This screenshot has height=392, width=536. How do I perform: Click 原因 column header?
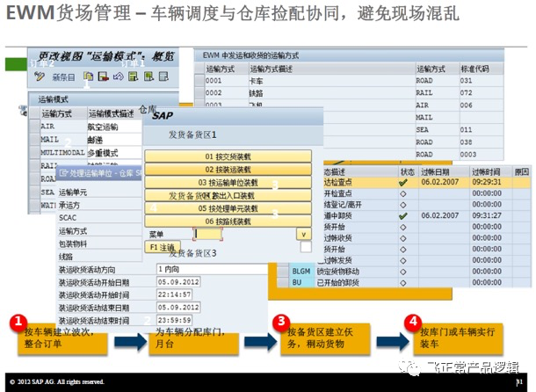[x=522, y=171]
